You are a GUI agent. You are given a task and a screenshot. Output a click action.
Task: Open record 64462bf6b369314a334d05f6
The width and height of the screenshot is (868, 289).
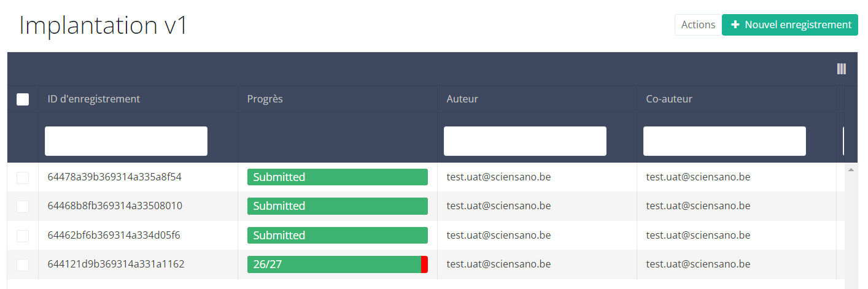coord(114,236)
